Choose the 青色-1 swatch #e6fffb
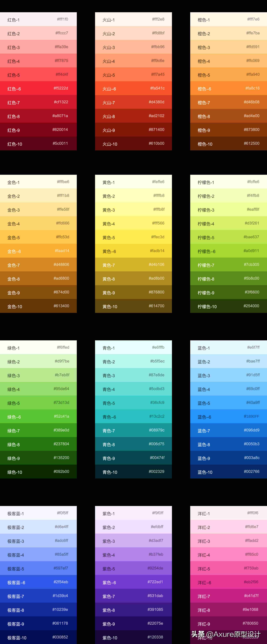This screenshot has height=644, width=267. [x=133, y=347]
